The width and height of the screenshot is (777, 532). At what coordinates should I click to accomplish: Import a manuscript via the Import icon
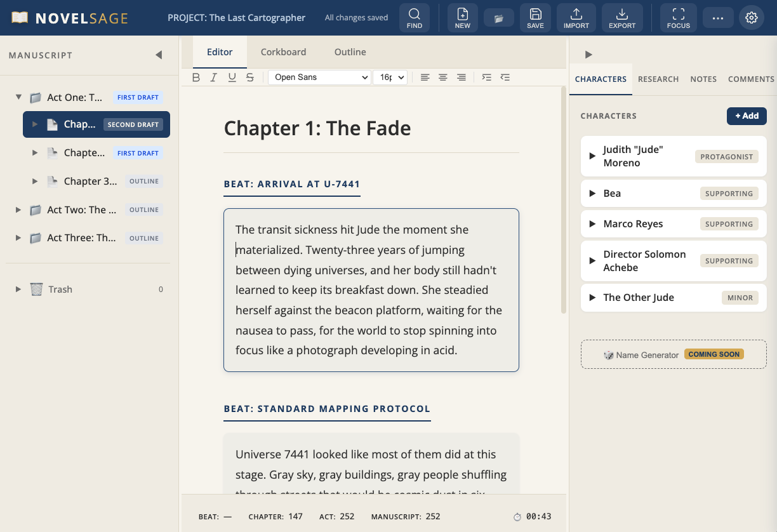[x=576, y=17]
